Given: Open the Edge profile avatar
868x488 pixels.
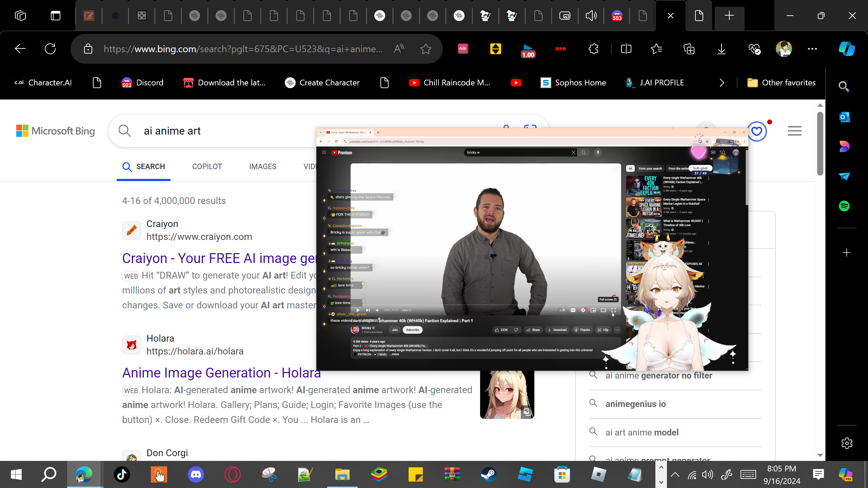Looking at the screenshot, I should point(784,49).
